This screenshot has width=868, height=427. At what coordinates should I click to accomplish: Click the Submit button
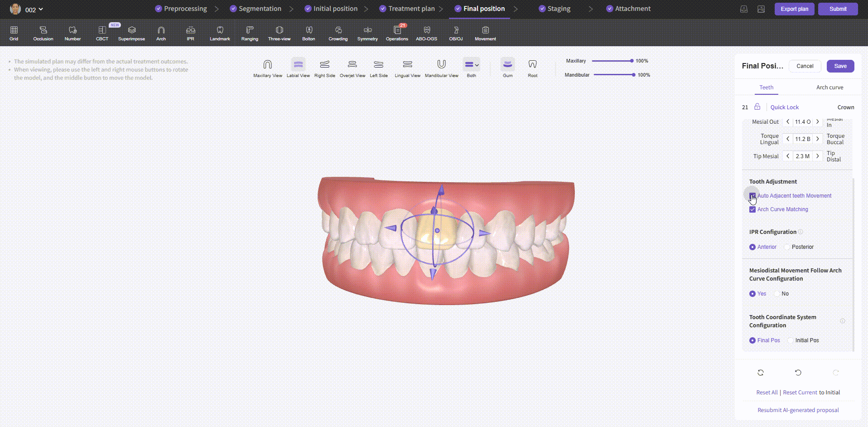tap(838, 9)
